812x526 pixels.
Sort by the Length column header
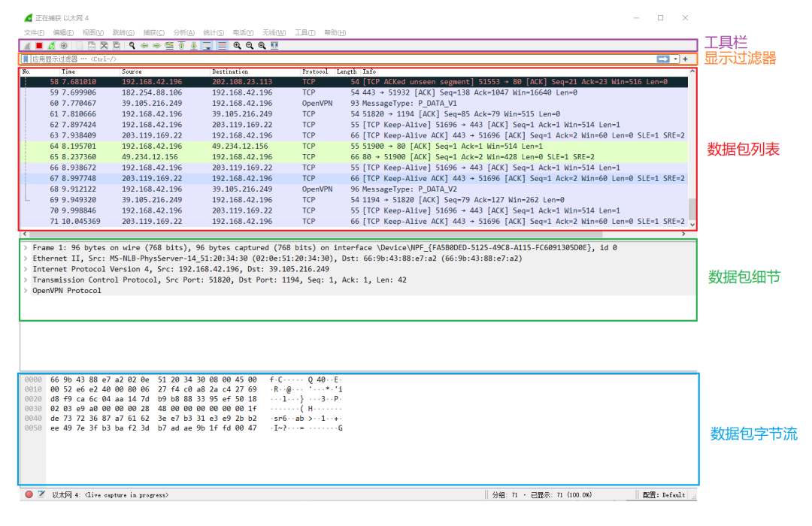(347, 71)
